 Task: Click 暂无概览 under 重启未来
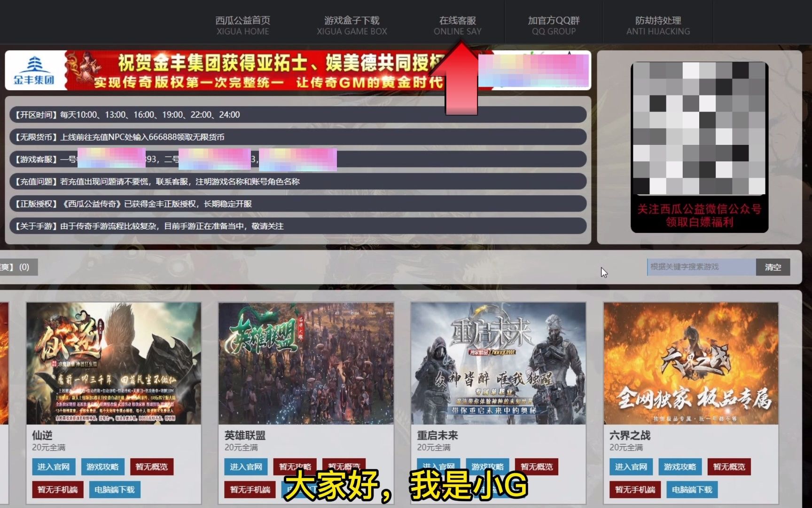click(x=537, y=467)
